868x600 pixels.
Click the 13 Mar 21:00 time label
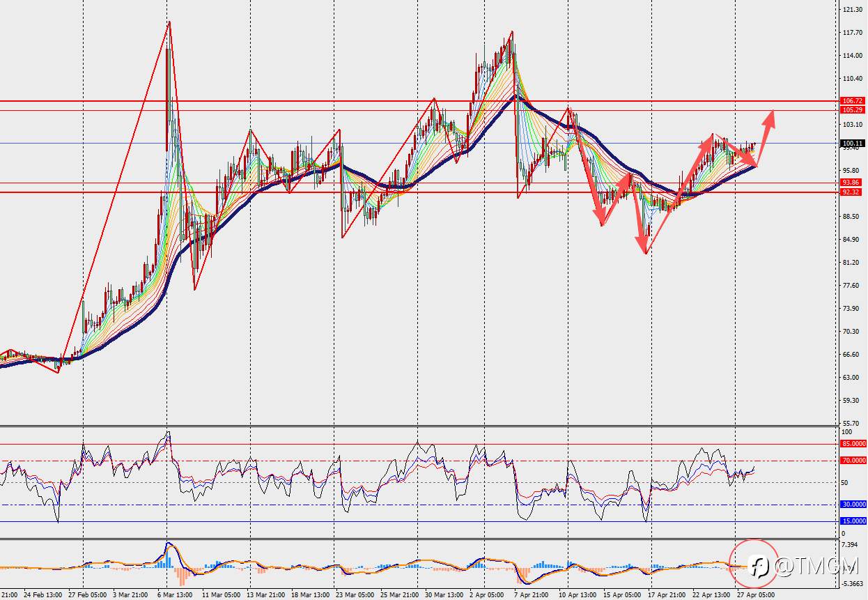pos(265,595)
